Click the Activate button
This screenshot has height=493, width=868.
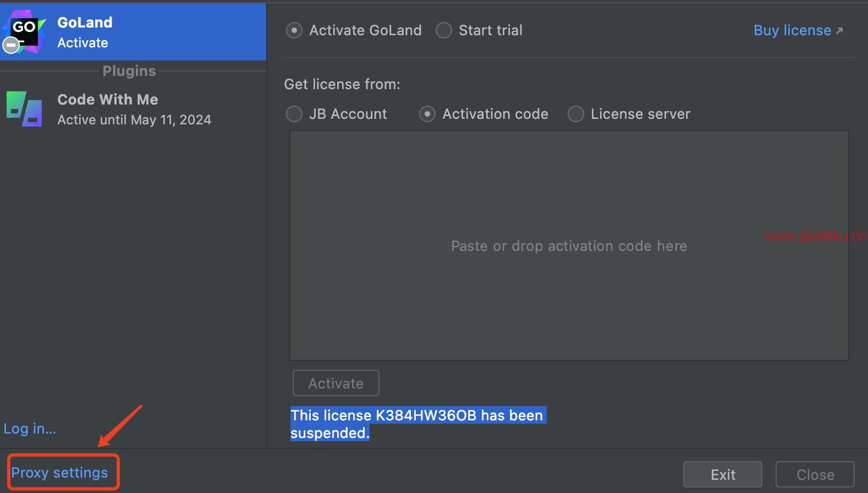[x=336, y=383]
